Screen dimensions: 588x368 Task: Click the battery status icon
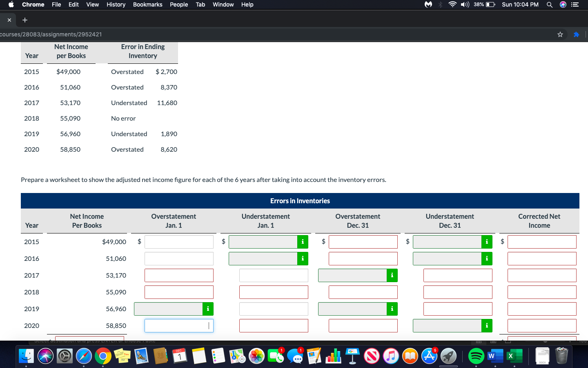[490, 4]
